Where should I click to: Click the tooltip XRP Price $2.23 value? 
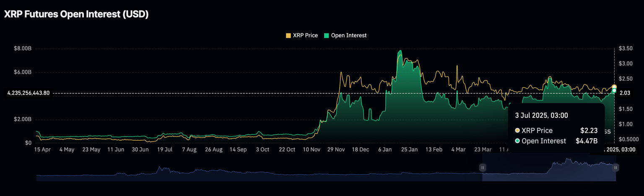(x=589, y=130)
